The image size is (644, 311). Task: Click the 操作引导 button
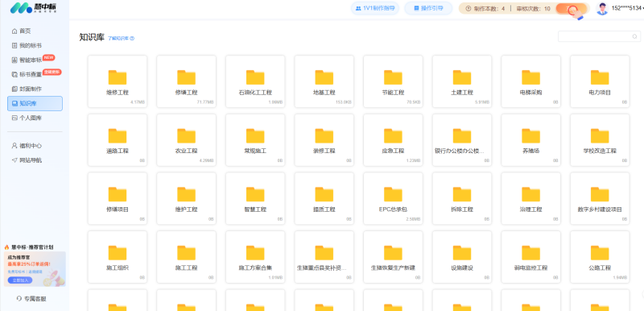428,8
